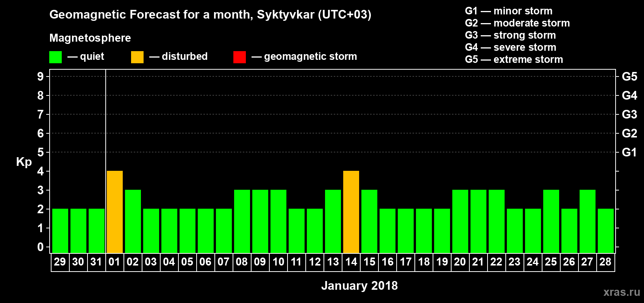Click the 'G1 — minor storm' legend text
This screenshot has height=303, width=644.
tap(509, 11)
